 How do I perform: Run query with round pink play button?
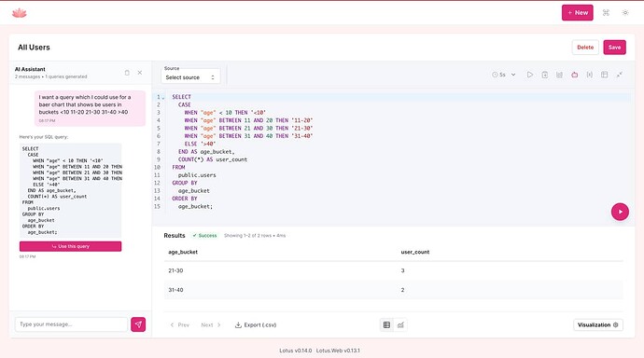coord(620,212)
